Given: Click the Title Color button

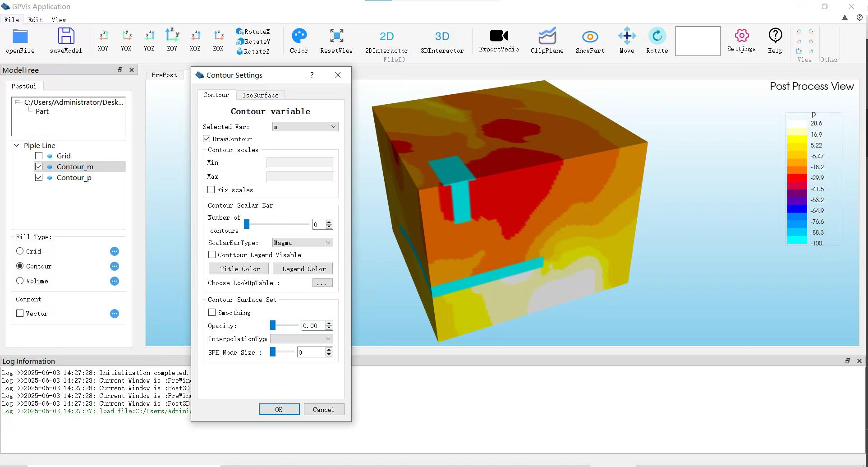Looking at the screenshot, I should pyautogui.click(x=239, y=269).
